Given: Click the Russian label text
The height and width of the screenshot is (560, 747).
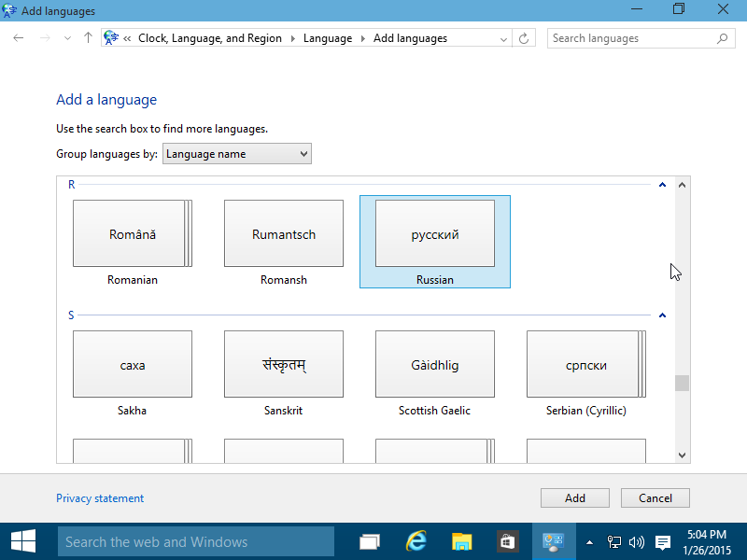Looking at the screenshot, I should [x=435, y=280].
